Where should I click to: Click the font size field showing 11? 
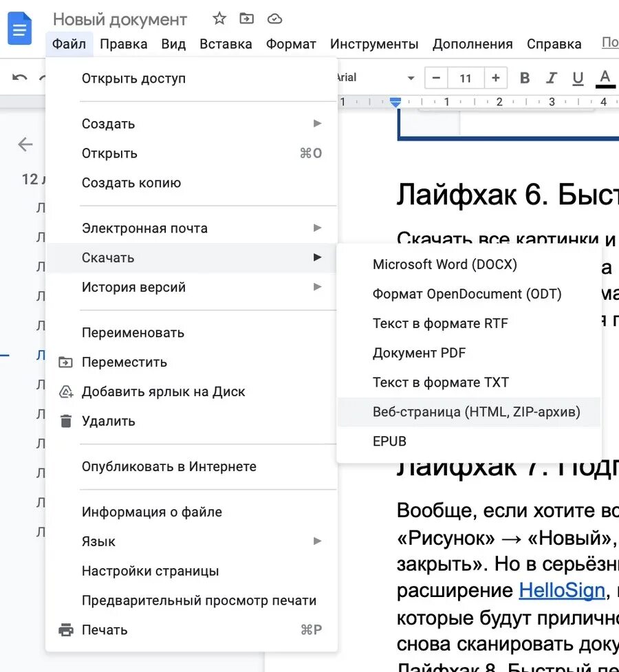point(466,78)
